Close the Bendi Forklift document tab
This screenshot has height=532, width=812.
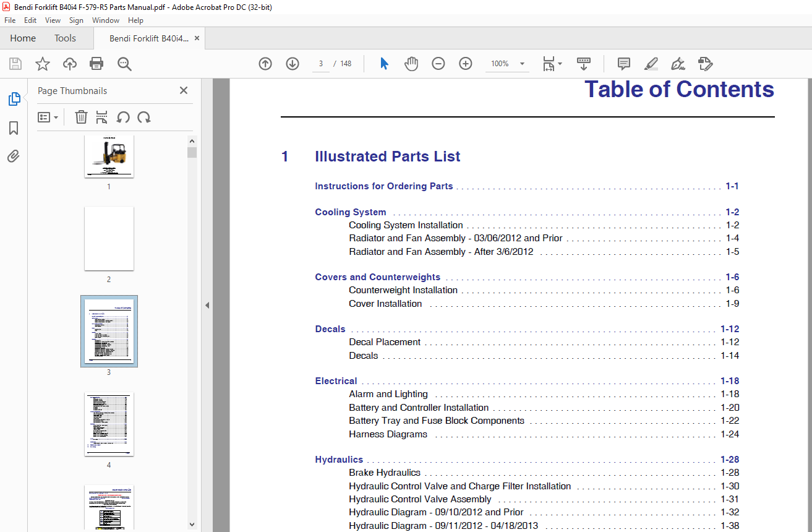click(197, 38)
